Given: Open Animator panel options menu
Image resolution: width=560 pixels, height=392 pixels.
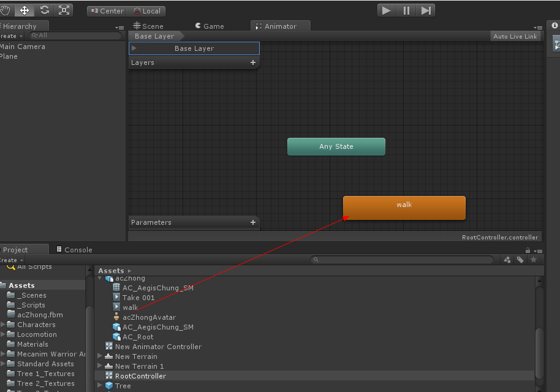Looking at the screenshot, I should click(538, 28).
